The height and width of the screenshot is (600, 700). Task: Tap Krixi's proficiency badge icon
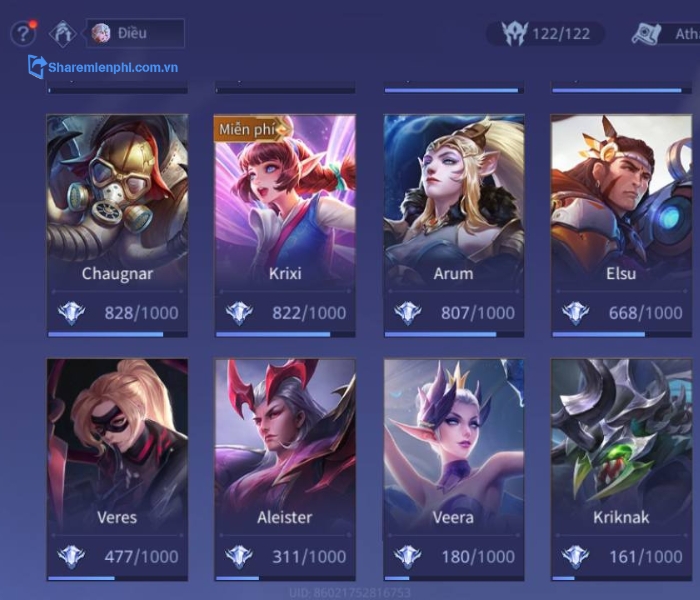pos(239,312)
